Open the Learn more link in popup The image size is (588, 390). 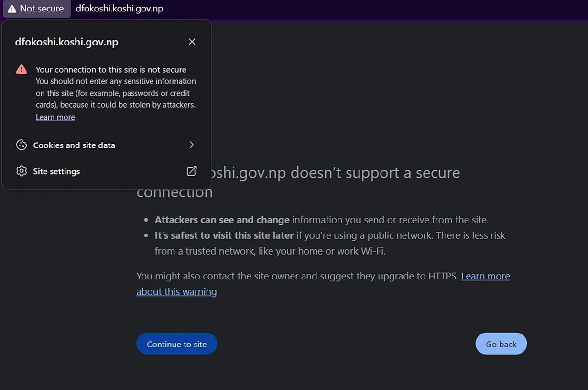click(x=55, y=117)
